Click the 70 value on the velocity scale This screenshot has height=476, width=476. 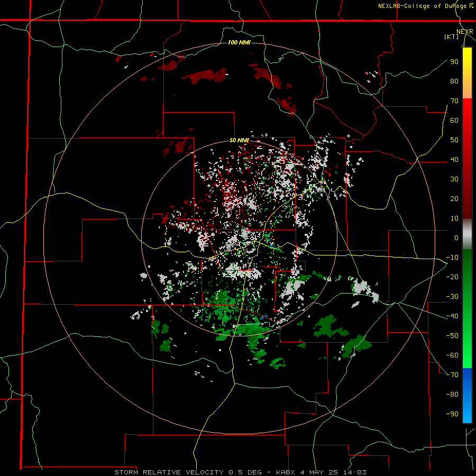coord(454,101)
